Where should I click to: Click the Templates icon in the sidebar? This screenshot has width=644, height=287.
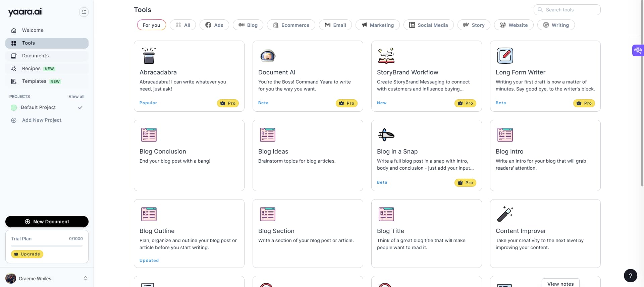tap(14, 81)
